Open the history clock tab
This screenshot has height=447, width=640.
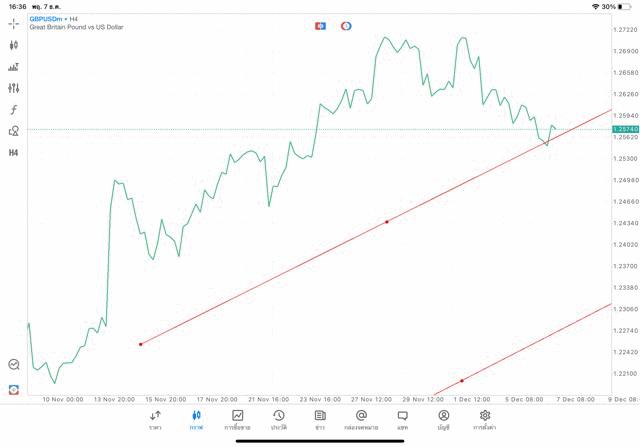279,419
